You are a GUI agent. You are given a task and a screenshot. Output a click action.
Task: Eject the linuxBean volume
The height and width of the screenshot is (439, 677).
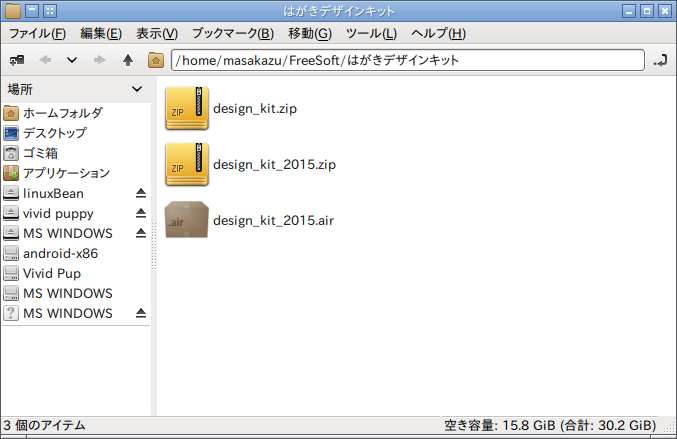pyautogui.click(x=141, y=193)
